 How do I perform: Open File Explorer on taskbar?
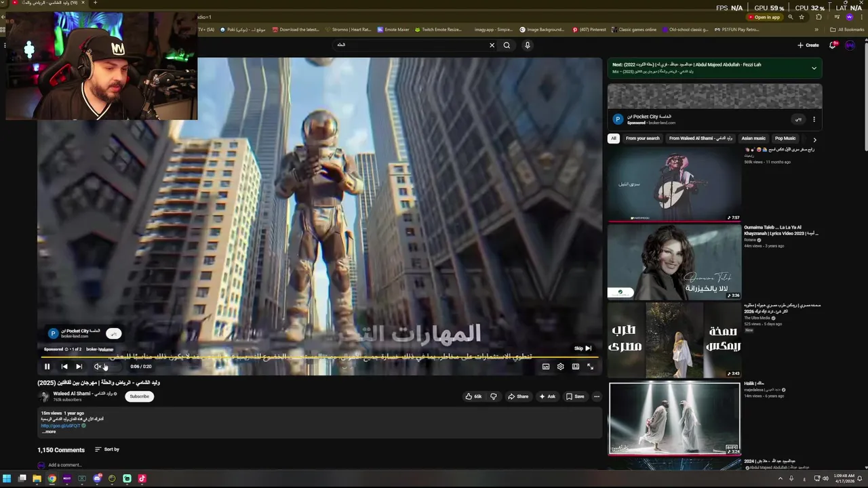(37, 479)
